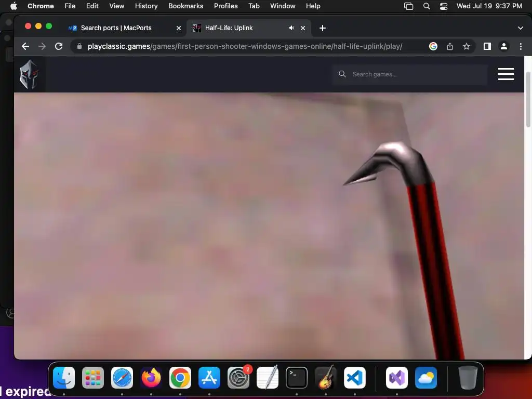Open Firefox from the Dock

(x=151, y=378)
